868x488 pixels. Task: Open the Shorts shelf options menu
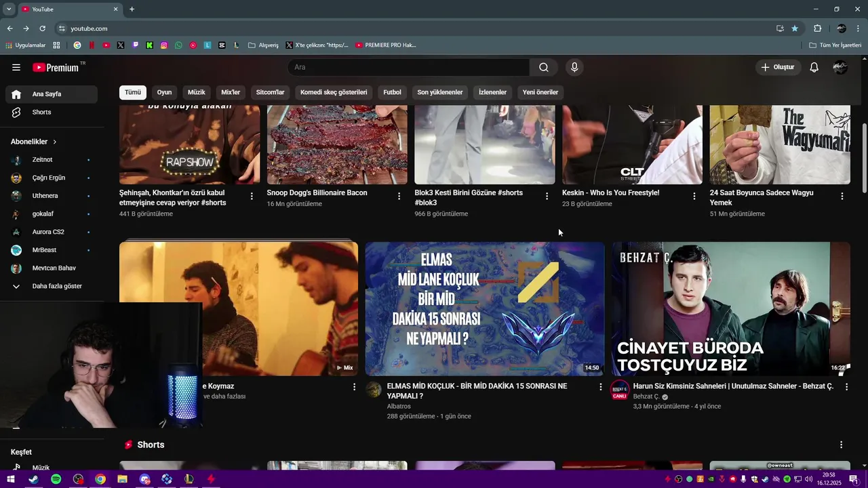pyautogui.click(x=841, y=445)
